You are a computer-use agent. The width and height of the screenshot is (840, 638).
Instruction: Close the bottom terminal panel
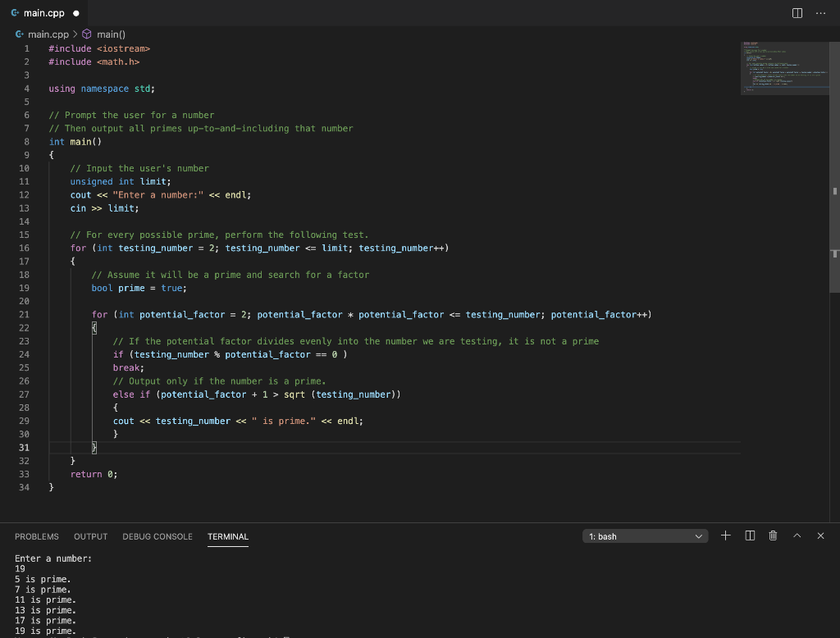coord(820,535)
